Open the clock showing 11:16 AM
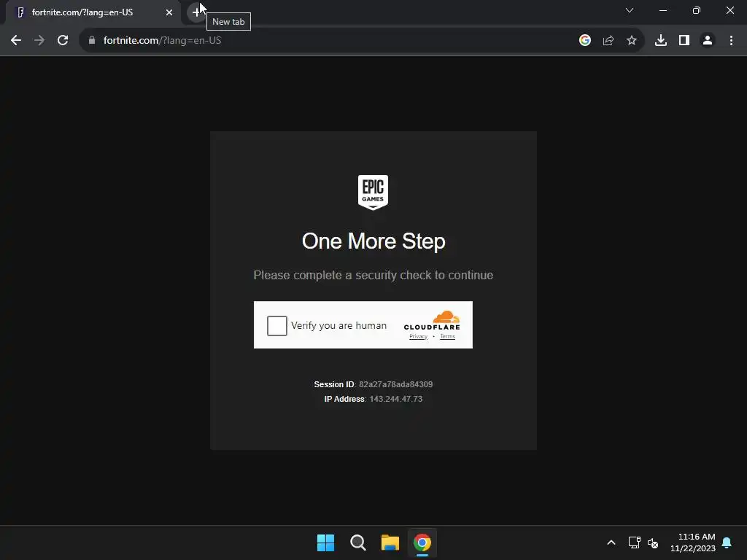The image size is (747, 560). pos(693,542)
